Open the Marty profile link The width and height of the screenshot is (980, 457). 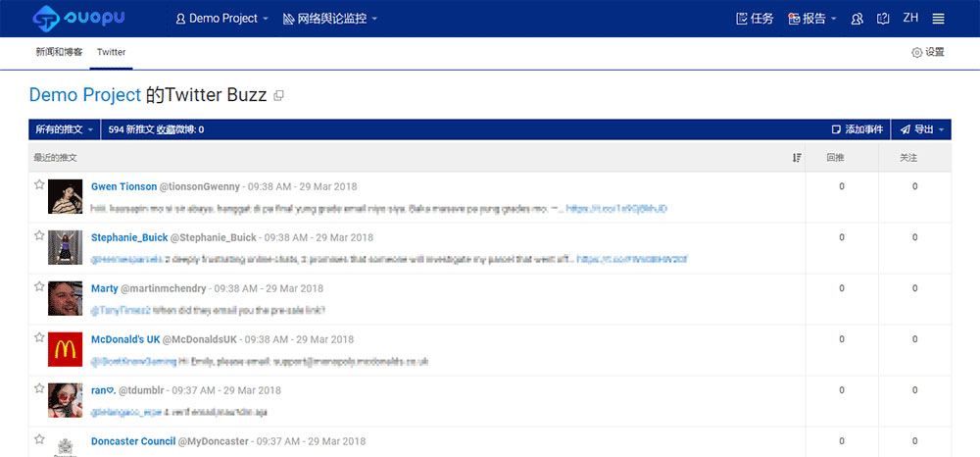click(105, 288)
